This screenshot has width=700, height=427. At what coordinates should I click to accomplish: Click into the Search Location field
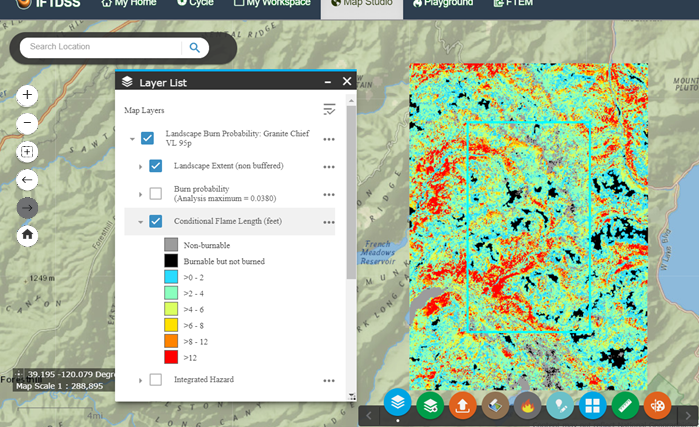coord(100,47)
